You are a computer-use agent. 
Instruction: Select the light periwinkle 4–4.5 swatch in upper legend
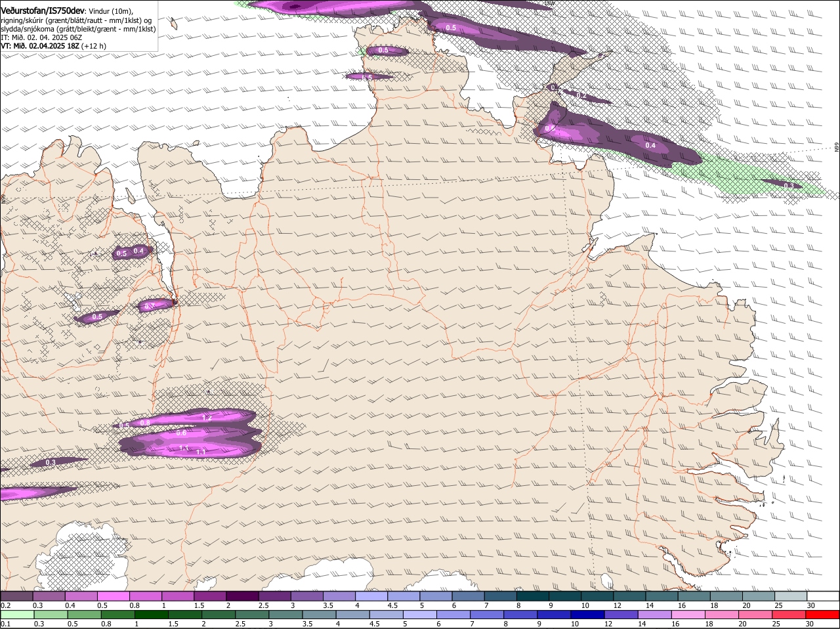click(370, 596)
